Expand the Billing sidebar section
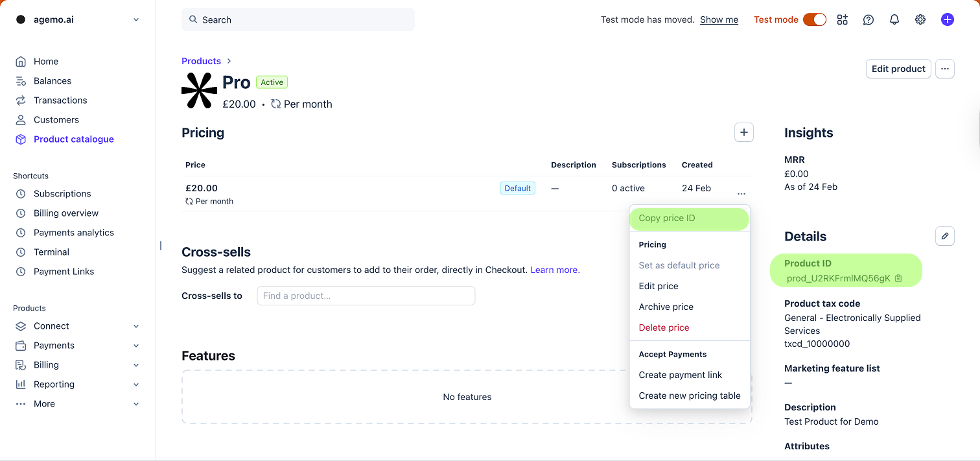 click(136, 365)
